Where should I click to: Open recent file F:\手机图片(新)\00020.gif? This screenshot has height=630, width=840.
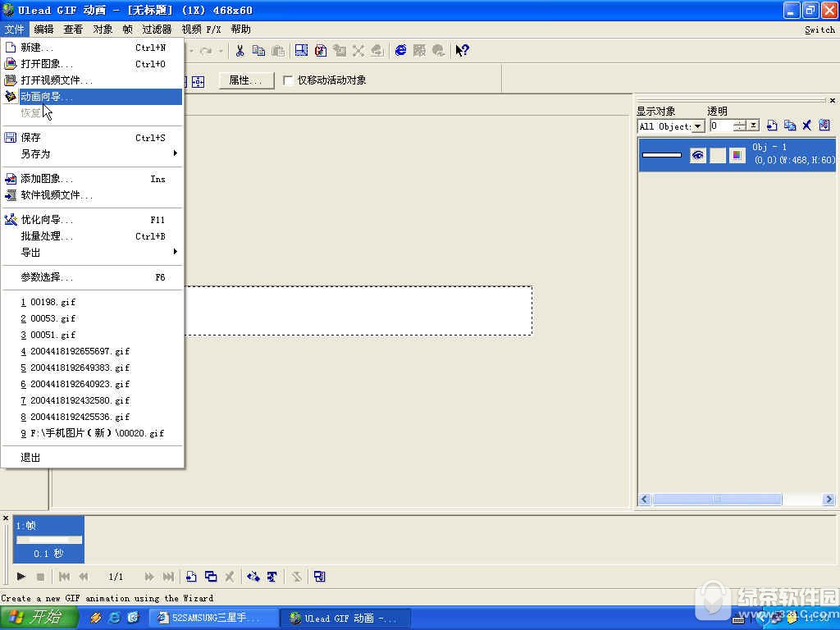[92, 433]
